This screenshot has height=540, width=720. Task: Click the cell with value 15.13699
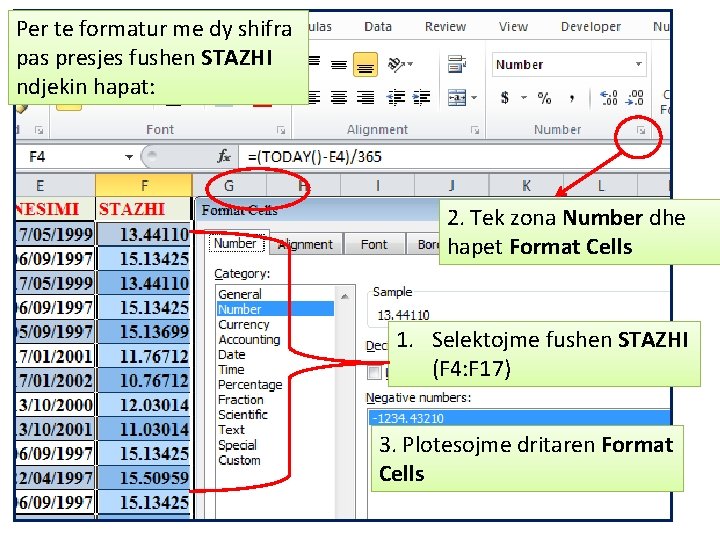click(x=144, y=332)
